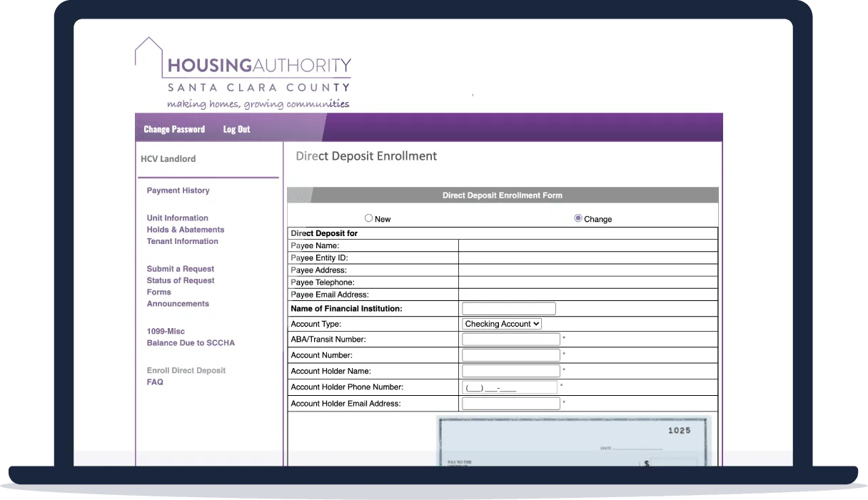The image size is (868, 500).
Task: Open Submit a Request link
Action: 180,269
